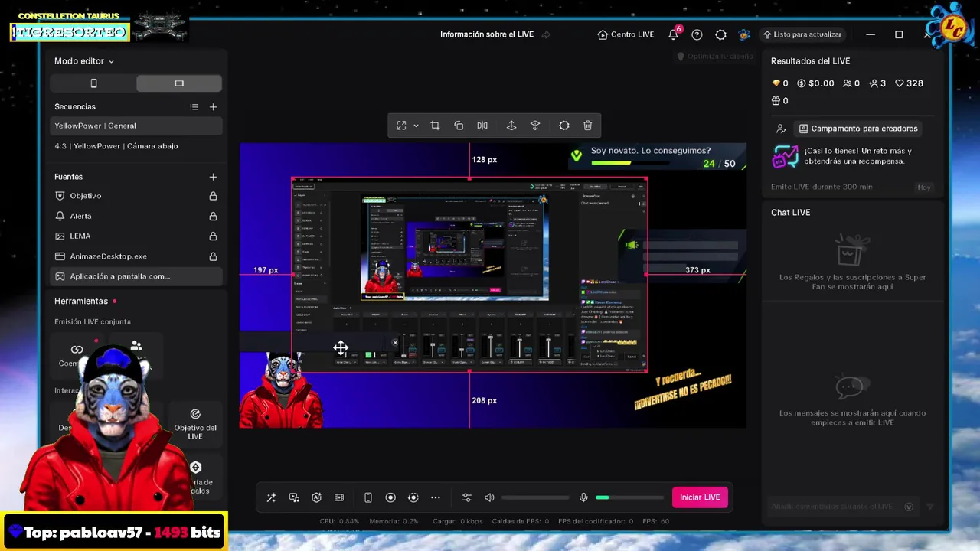Click the preview canvas captured window

469,275
